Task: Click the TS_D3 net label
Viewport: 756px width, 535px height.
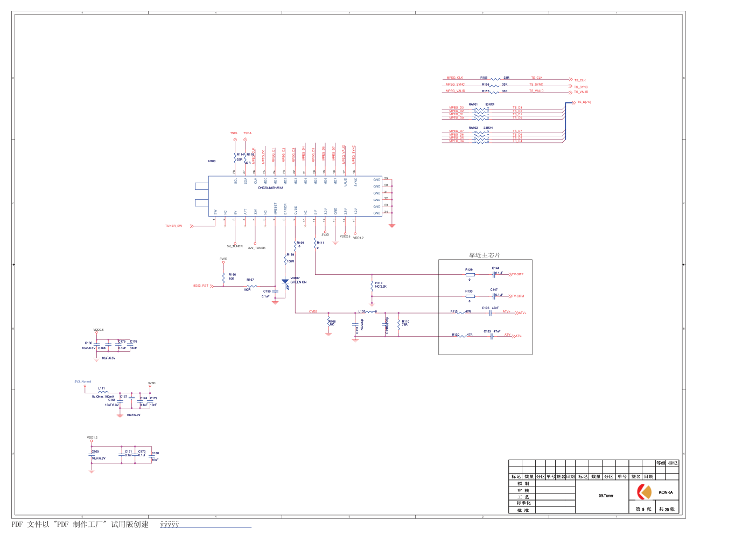Action: coord(517,108)
